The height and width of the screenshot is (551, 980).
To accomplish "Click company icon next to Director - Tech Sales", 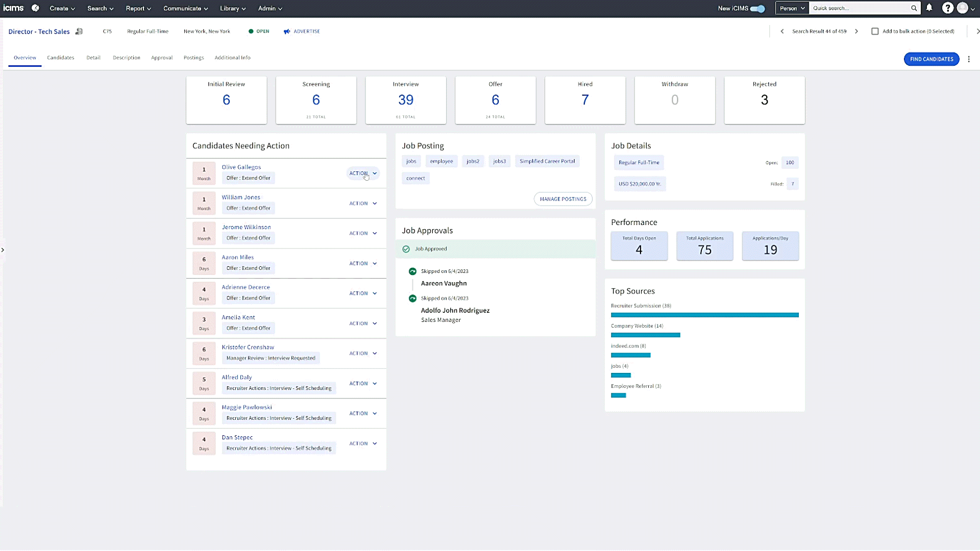I will 79,32.
